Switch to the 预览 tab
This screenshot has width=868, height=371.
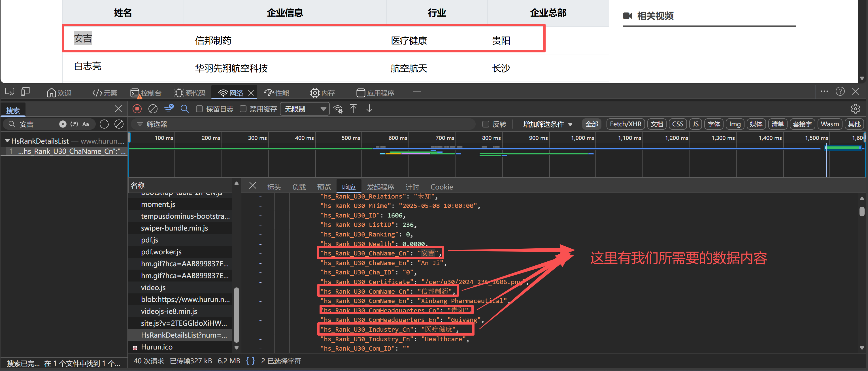[324, 187]
